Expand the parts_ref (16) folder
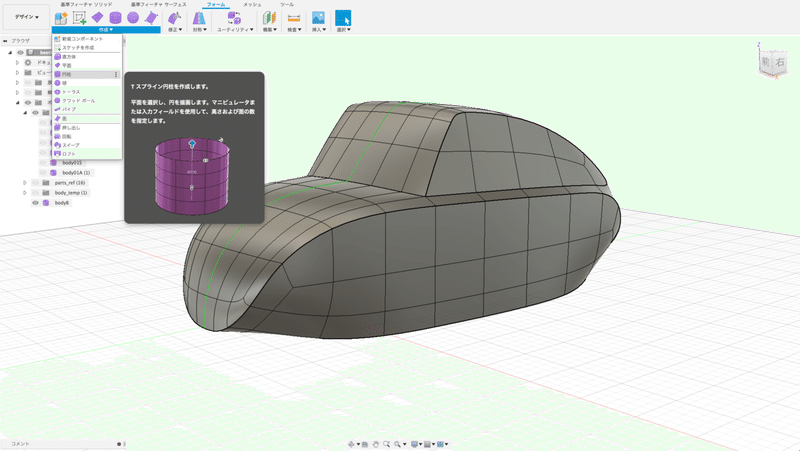This screenshot has width=800, height=451. pos(25,183)
